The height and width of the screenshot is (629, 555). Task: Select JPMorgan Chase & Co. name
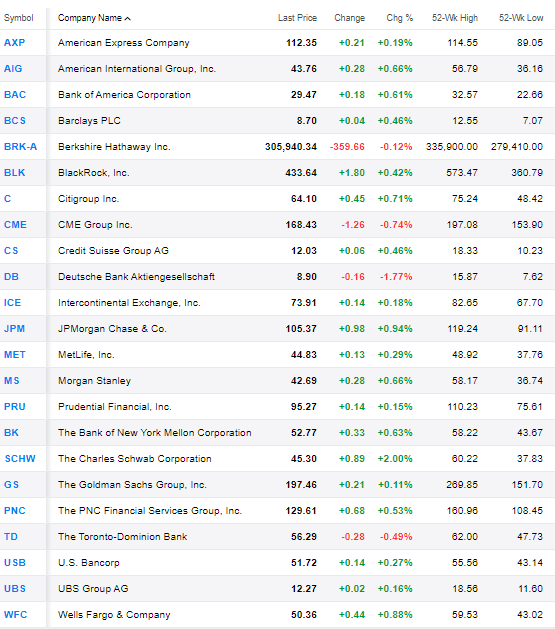click(x=112, y=329)
